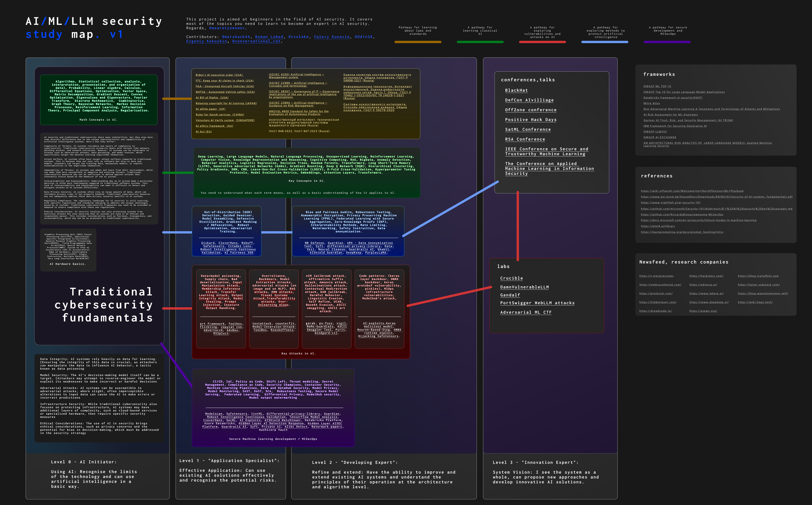Screen dimensions: 812x505
Task: Open embracethered.com newsfeed link
Action: [660, 285]
